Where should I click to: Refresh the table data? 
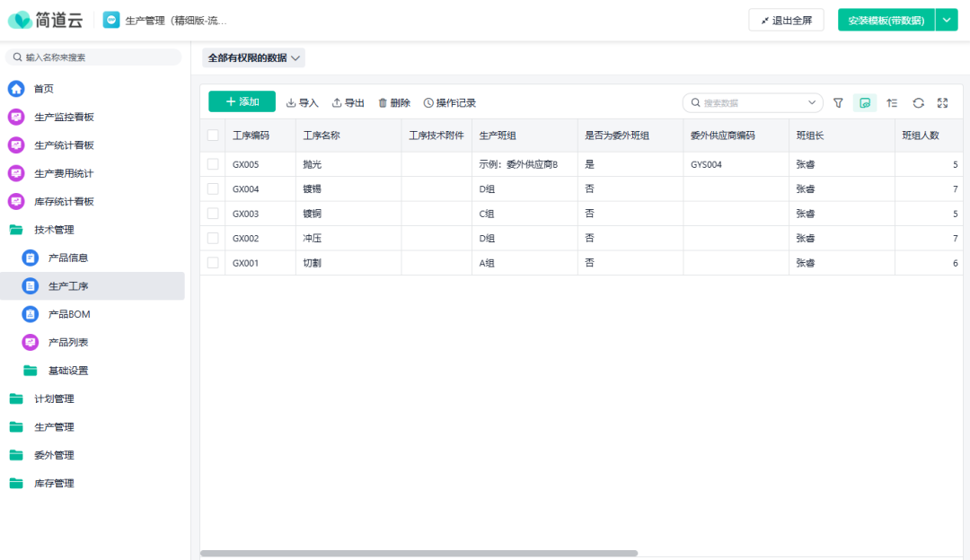click(918, 103)
